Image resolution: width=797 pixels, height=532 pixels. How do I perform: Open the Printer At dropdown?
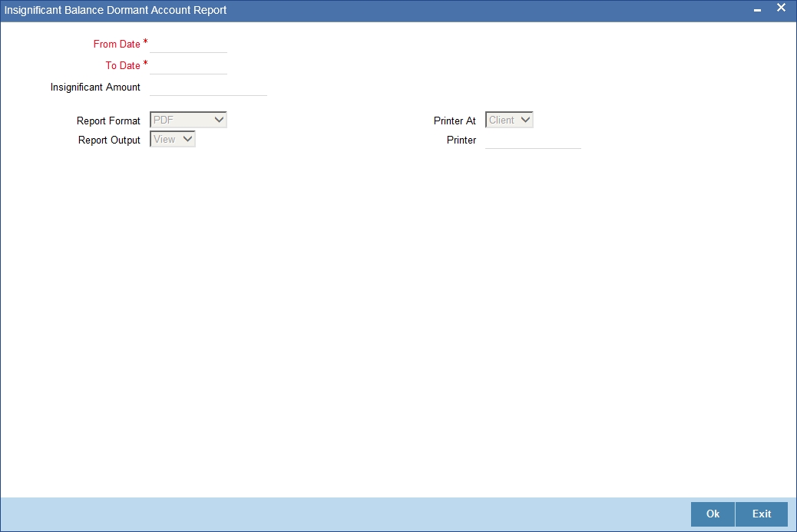point(509,120)
